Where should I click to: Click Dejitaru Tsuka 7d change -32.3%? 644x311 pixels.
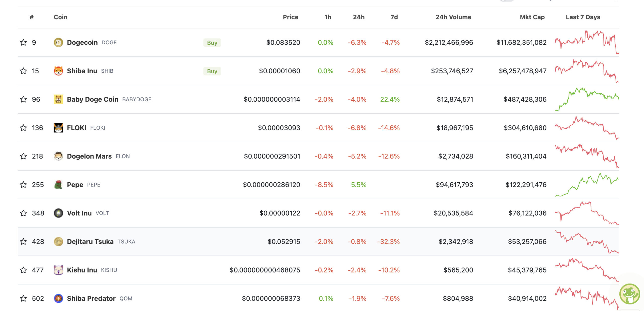point(388,241)
